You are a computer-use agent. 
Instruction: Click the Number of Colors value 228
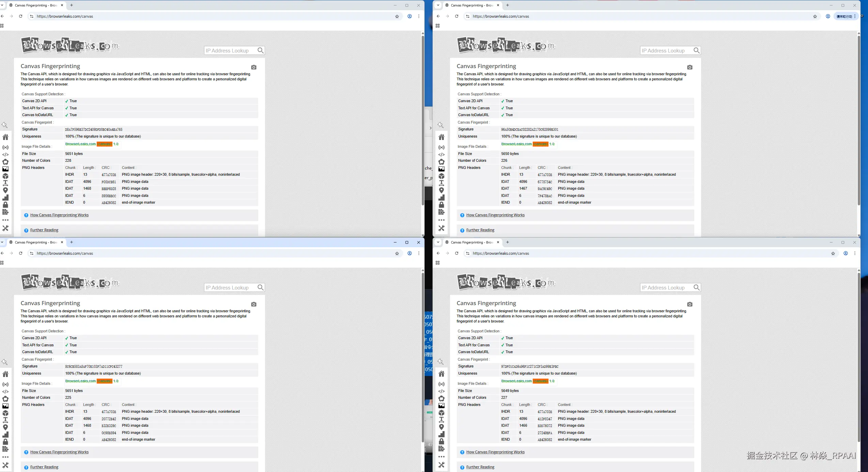click(68, 160)
